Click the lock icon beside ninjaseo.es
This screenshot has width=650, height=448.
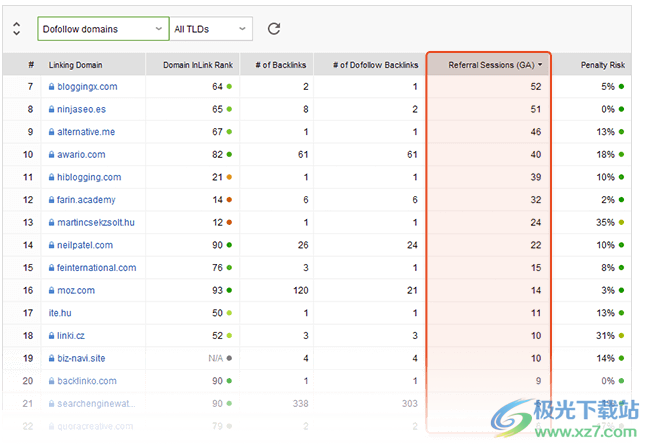[x=51, y=109]
